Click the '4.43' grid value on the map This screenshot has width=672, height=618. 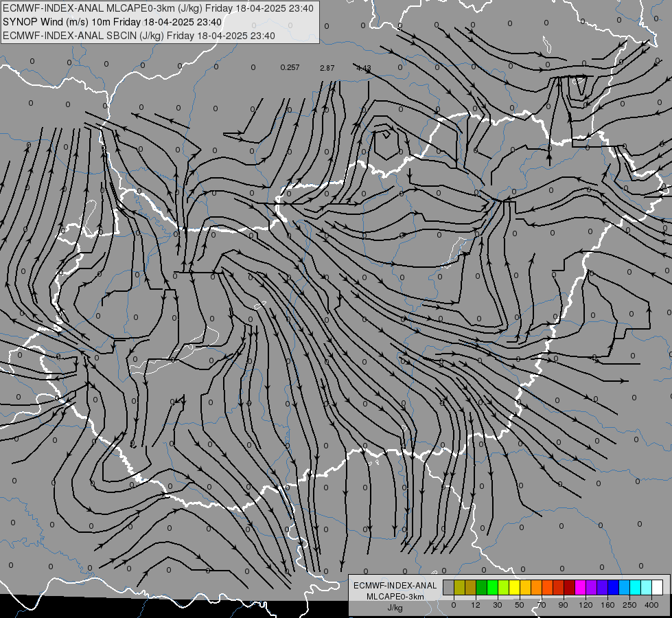364,68
